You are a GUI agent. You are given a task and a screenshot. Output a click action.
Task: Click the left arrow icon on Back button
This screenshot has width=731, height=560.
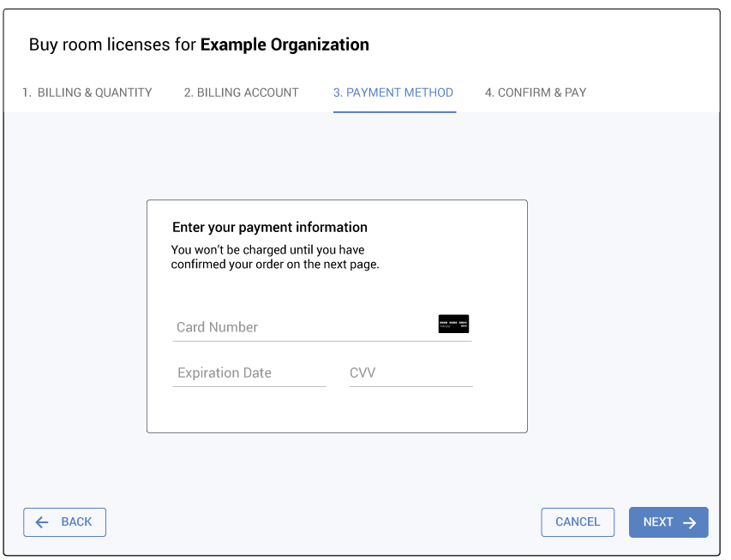pyautogui.click(x=42, y=522)
